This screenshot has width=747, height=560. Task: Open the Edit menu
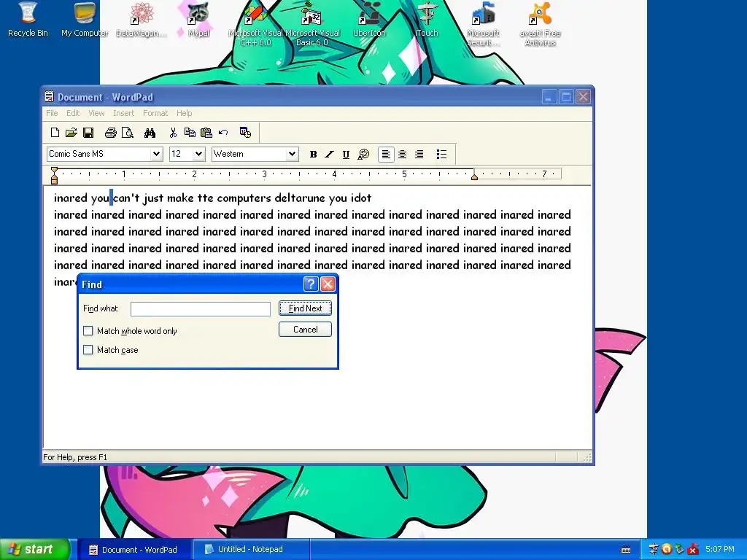(73, 113)
